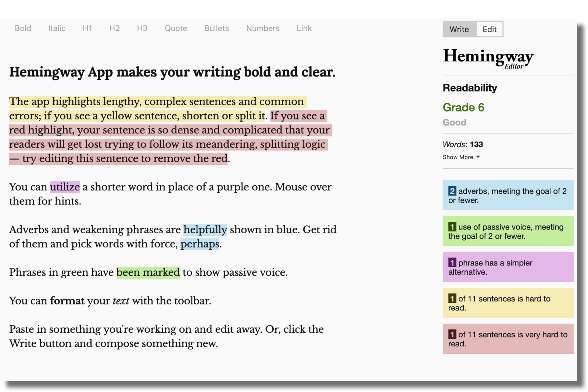Switch to Edit mode
This screenshot has width=588, height=392.
click(490, 29)
